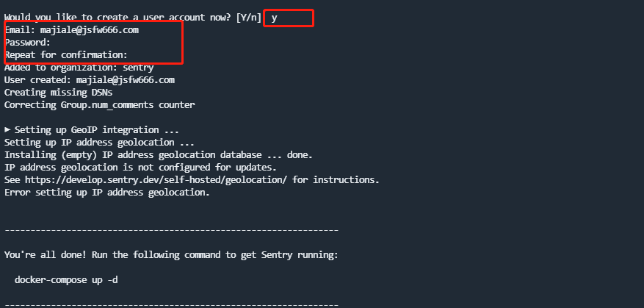The image size is (644, 308).
Task: Click the [Y/n] option text
Action: (x=249, y=18)
